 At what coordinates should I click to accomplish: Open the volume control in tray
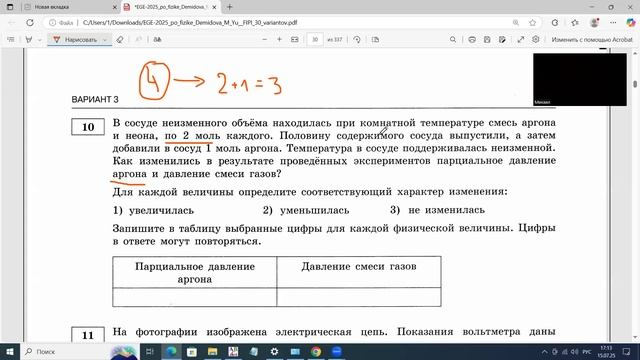(575, 351)
